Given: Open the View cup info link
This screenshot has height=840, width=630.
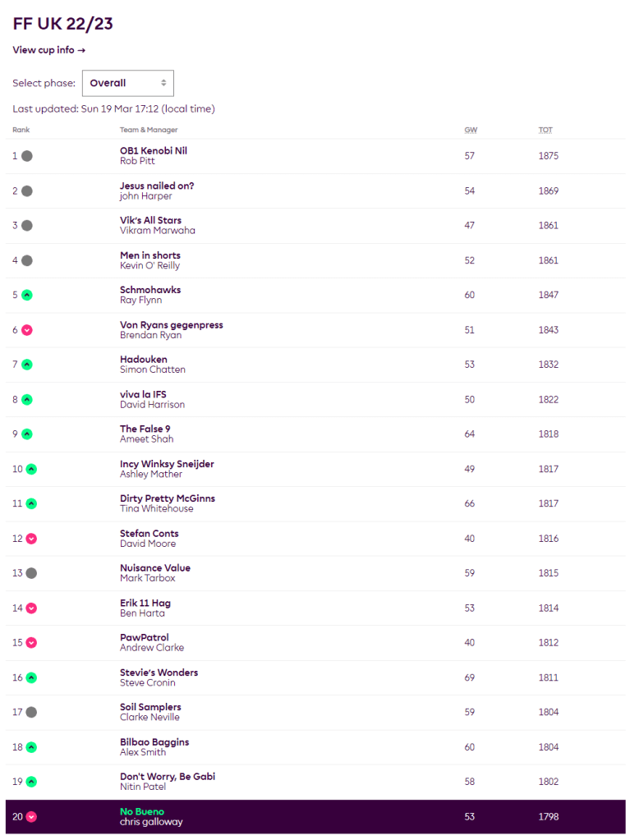Looking at the screenshot, I should [49, 50].
